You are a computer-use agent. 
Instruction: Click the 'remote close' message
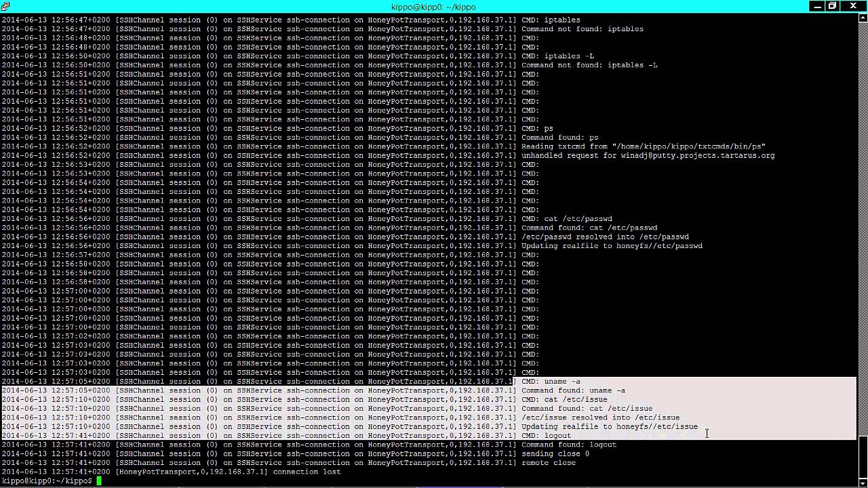point(549,463)
